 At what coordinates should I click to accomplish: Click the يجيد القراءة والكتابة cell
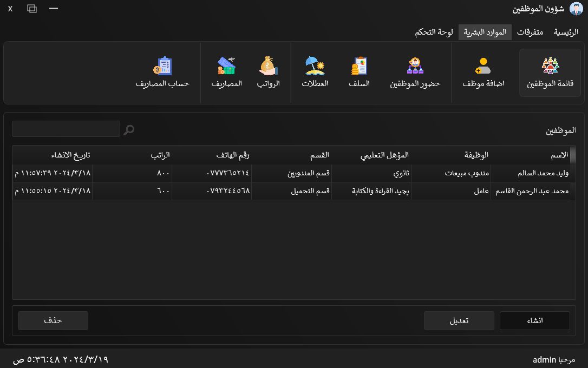pyautogui.click(x=371, y=191)
